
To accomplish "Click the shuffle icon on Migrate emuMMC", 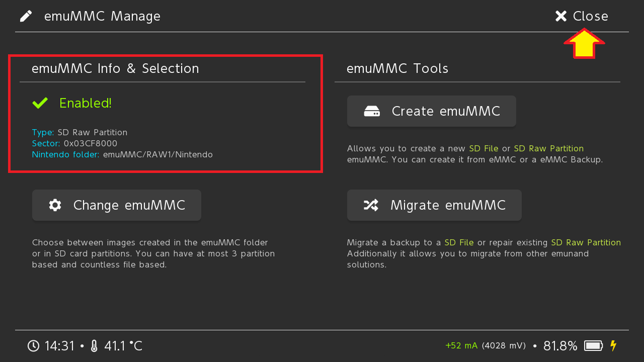I will (371, 205).
